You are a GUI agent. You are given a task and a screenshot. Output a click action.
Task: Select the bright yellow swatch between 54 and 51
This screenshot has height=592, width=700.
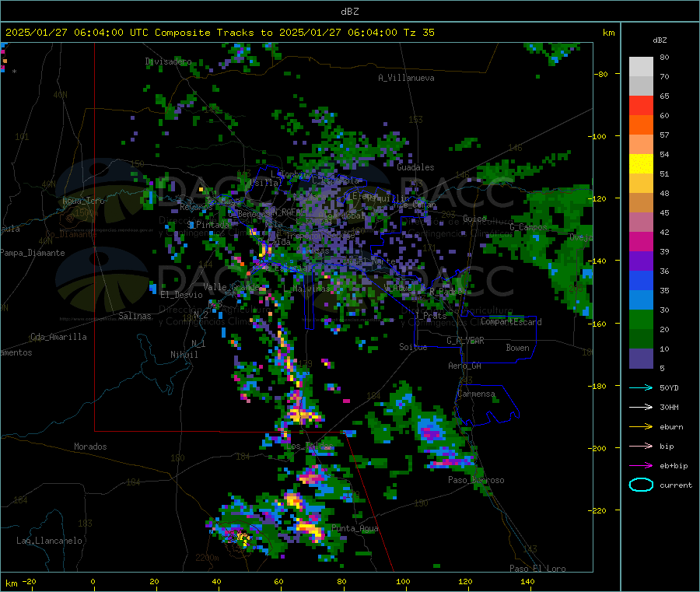point(641,164)
